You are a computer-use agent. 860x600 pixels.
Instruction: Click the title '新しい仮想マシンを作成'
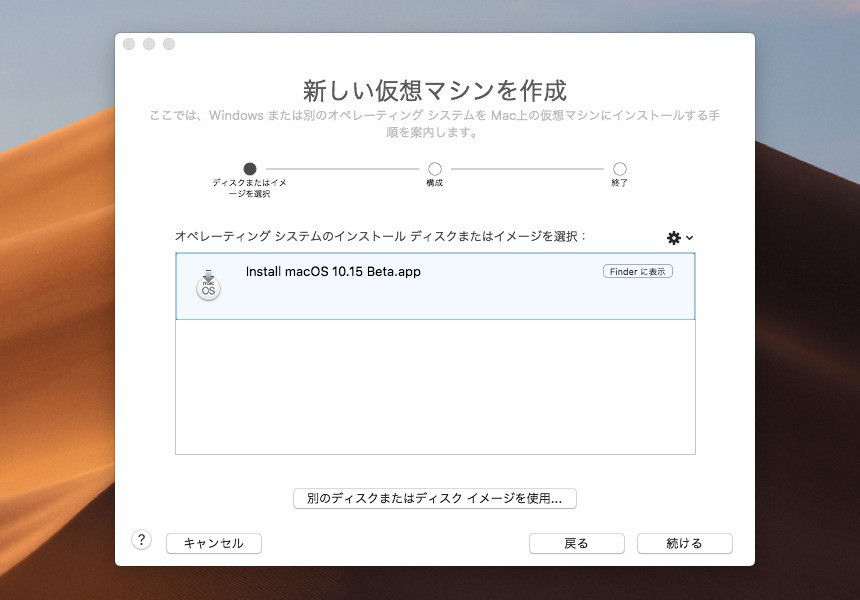[x=434, y=90]
